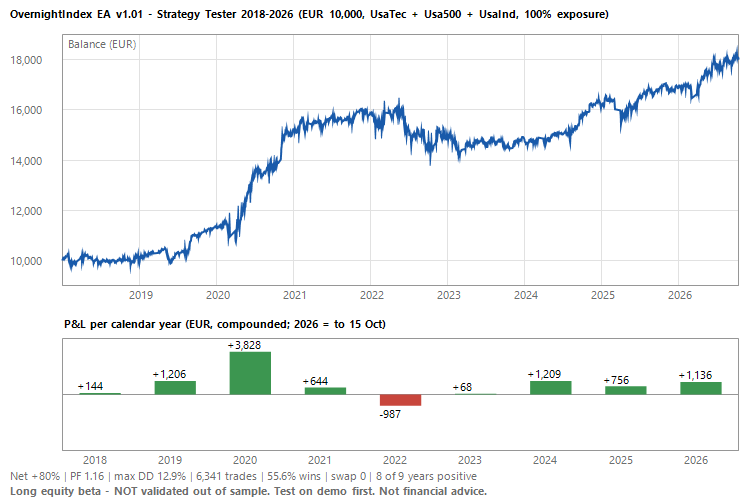The height and width of the screenshot is (500, 750).
Task: Select the green 2019 profit bar
Action: point(175,388)
